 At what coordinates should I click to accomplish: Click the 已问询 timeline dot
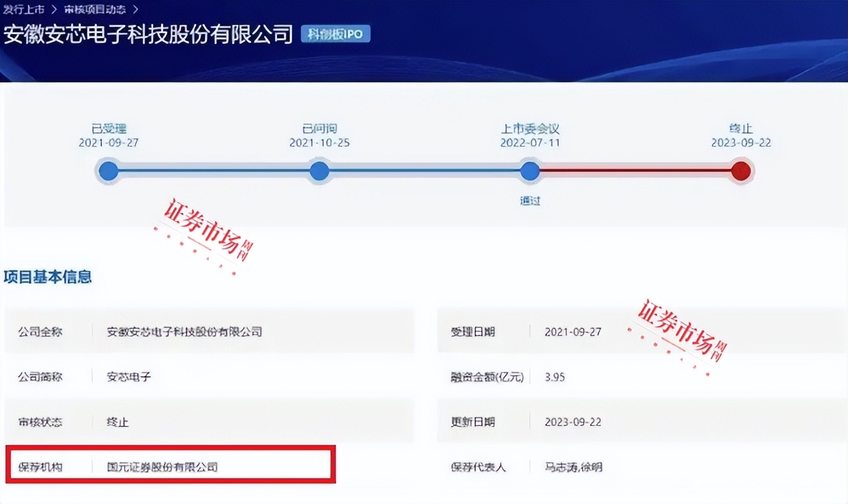pos(320,171)
